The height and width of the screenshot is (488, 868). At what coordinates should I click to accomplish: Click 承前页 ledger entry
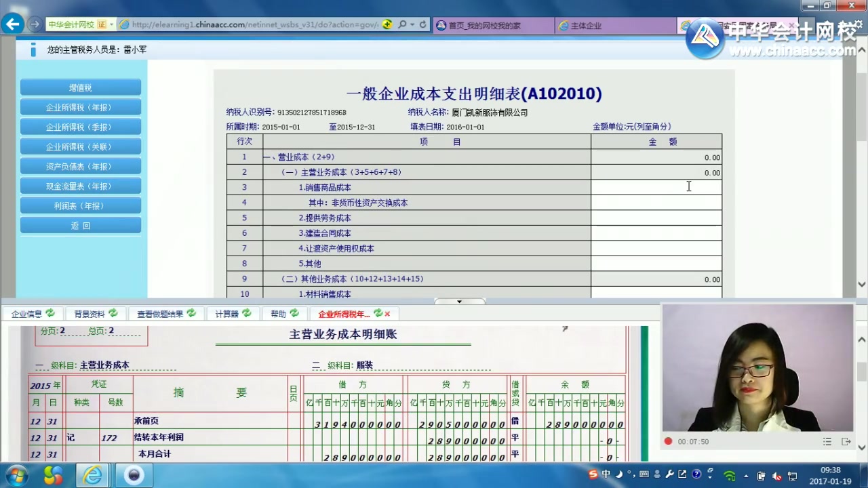(x=146, y=421)
